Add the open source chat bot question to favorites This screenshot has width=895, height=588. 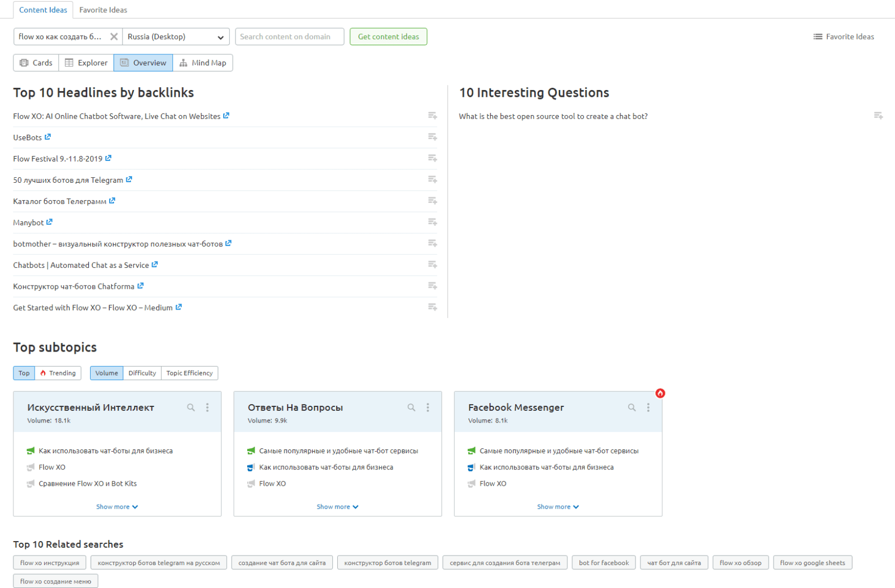(878, 116)
